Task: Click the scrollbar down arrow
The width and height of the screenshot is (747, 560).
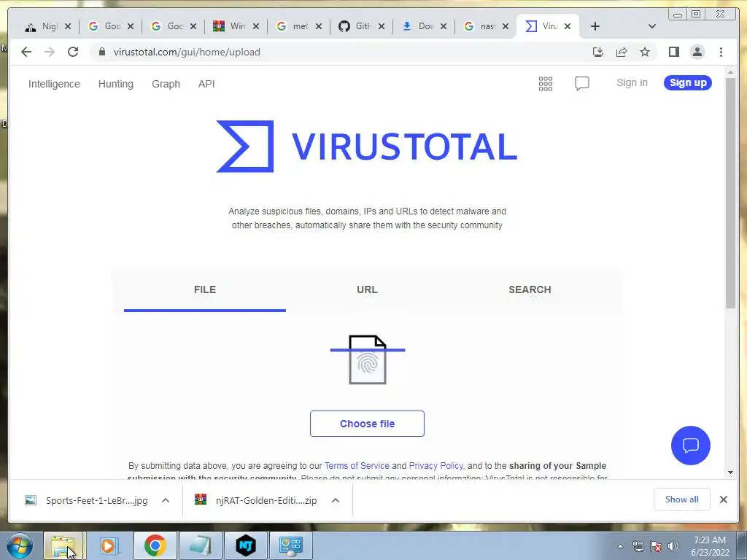Action: point(730,472)
